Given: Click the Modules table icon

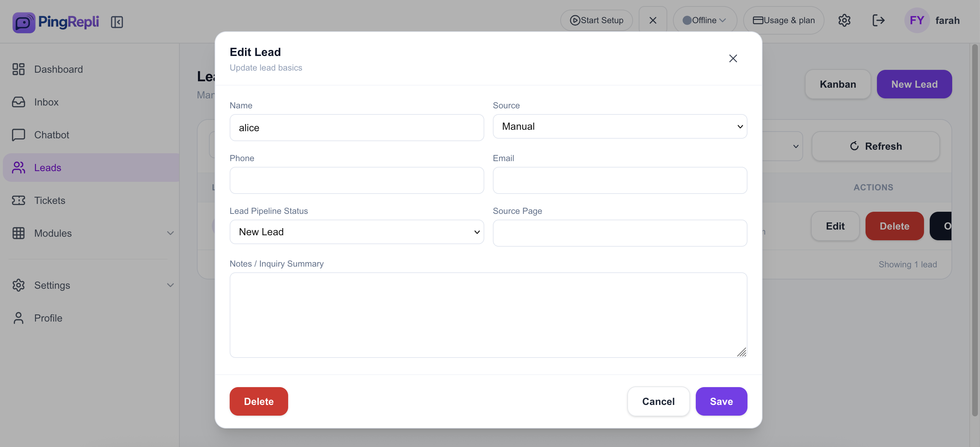Looking at the screenshot, I should pyautogui.click(x=18, y=233).
